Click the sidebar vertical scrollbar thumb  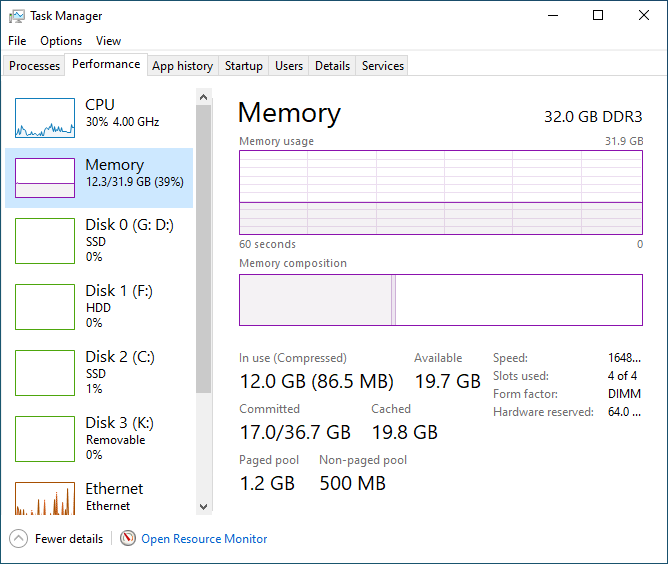[x=204, y=249]
